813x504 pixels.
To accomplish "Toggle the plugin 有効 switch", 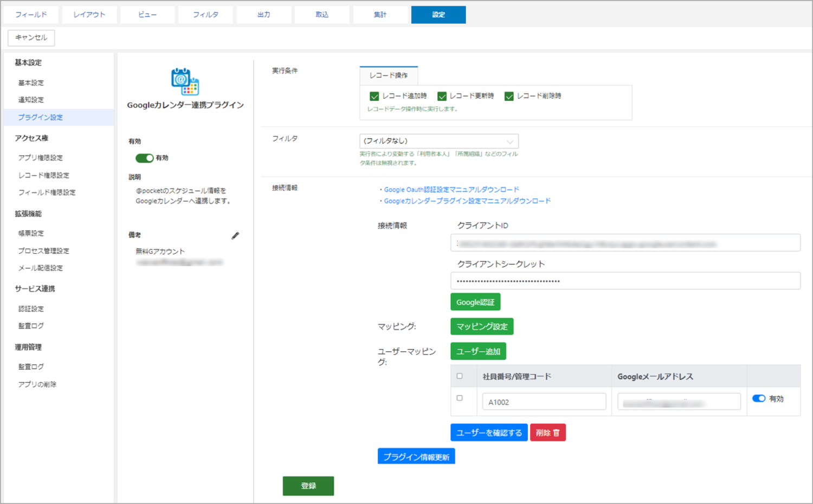I will pos(144,158).
